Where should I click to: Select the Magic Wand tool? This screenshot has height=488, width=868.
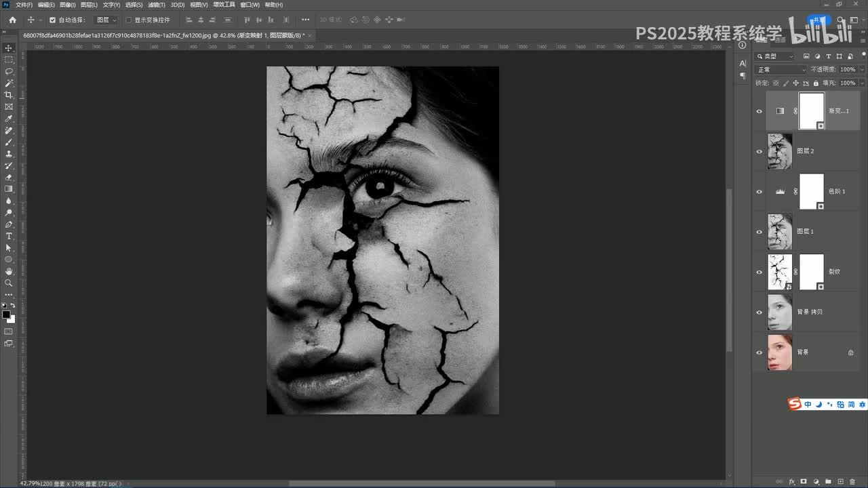(x=9, y=83)
